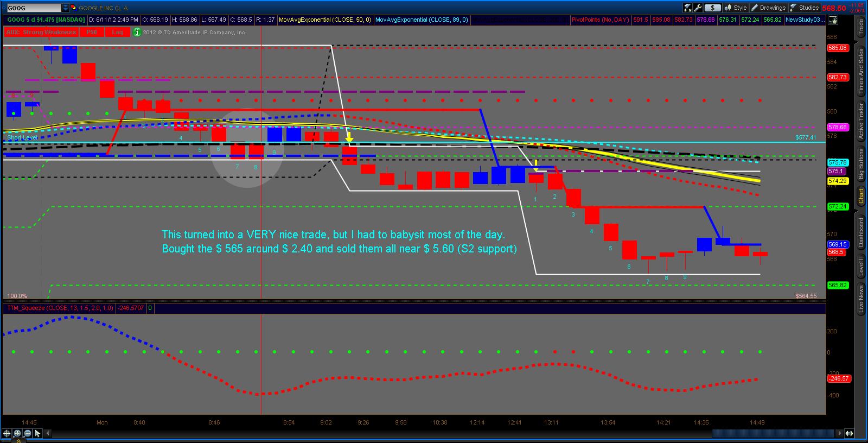Open the Trade sidebar tab
The image size is (868, 443).
(x=861, y=27)
